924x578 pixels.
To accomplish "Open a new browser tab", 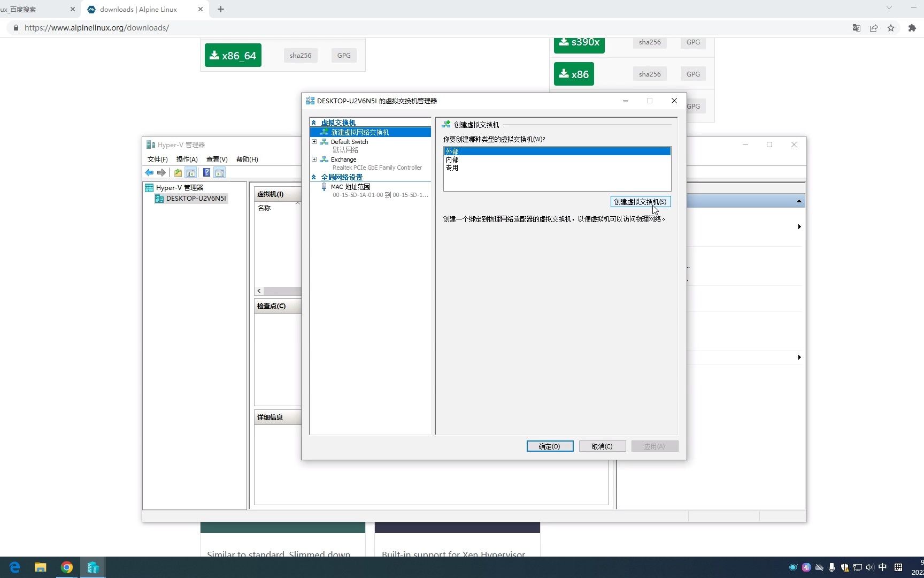I will (x=221, y=9).
